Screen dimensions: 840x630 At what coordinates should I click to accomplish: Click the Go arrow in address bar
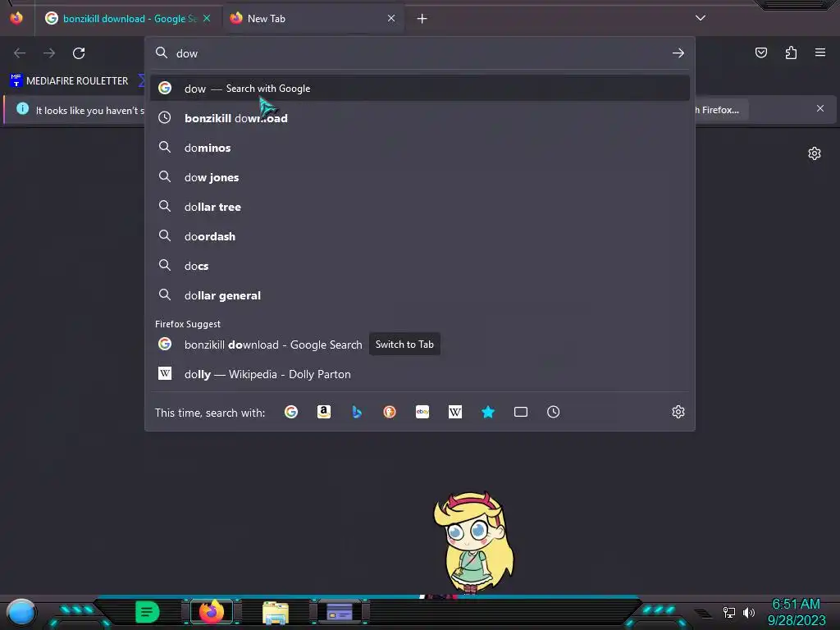[678, 53]
